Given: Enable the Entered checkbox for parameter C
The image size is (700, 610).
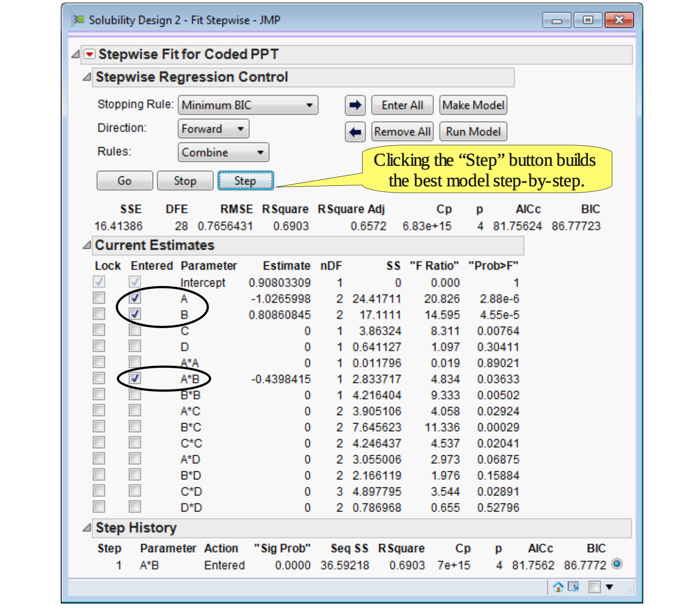Looking at the screenshot, I should pos(134,331).
